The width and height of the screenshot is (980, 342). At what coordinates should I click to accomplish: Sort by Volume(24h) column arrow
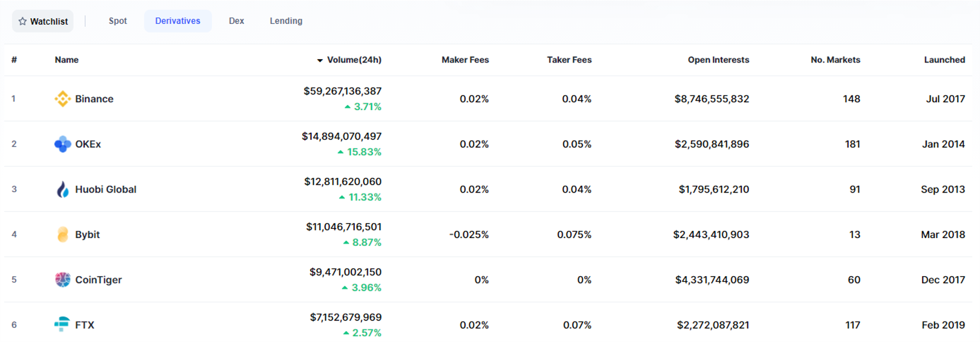(320, 60)
